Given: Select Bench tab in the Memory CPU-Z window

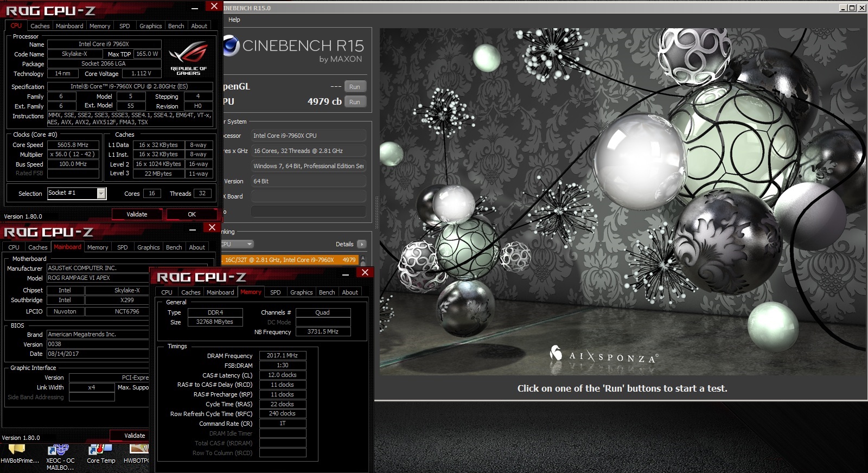Looking at the screenshot, I should [327, 292].
